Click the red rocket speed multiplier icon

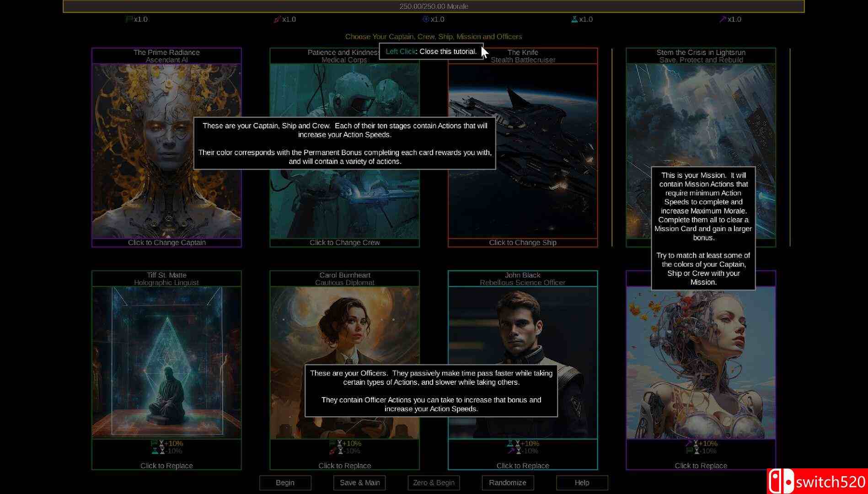[x=277, y=19]
